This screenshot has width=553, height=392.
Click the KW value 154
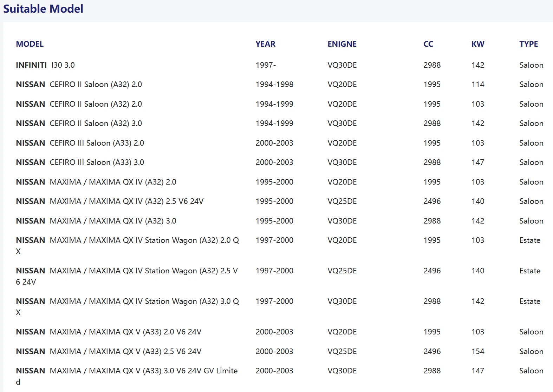click(x=478, y=351)
